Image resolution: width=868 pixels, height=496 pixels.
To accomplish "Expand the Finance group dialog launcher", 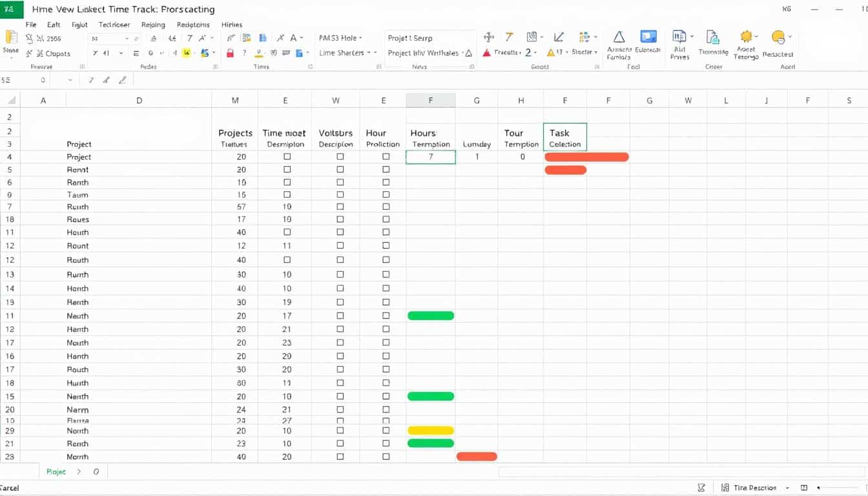I will coord(82,67).
